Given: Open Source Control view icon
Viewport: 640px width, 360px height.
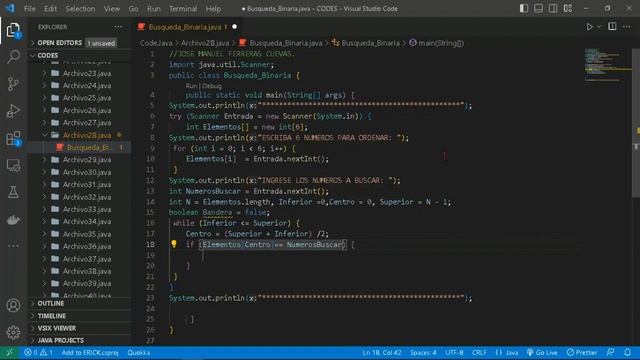Looking at the screenshot, I should tap(13, 84).
